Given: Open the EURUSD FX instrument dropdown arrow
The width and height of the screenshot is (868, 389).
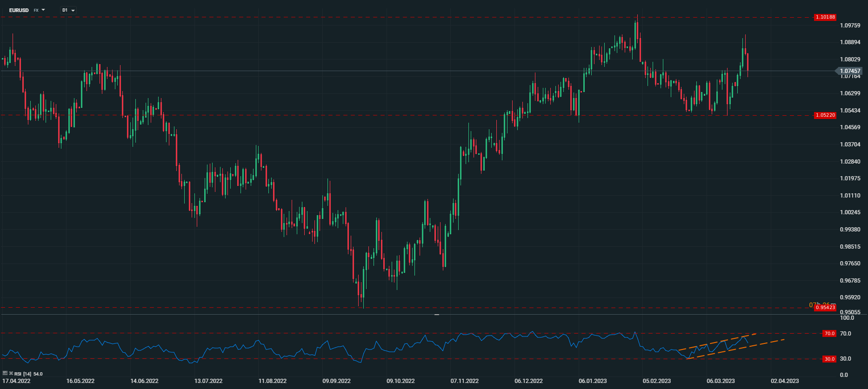Looking at the screenshot, I should 43,10.
